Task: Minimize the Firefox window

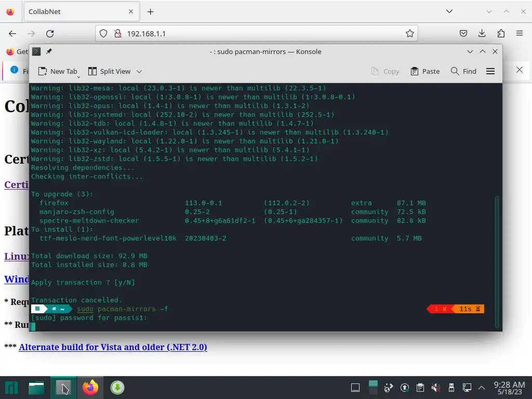Action: (x=489, y=11)
